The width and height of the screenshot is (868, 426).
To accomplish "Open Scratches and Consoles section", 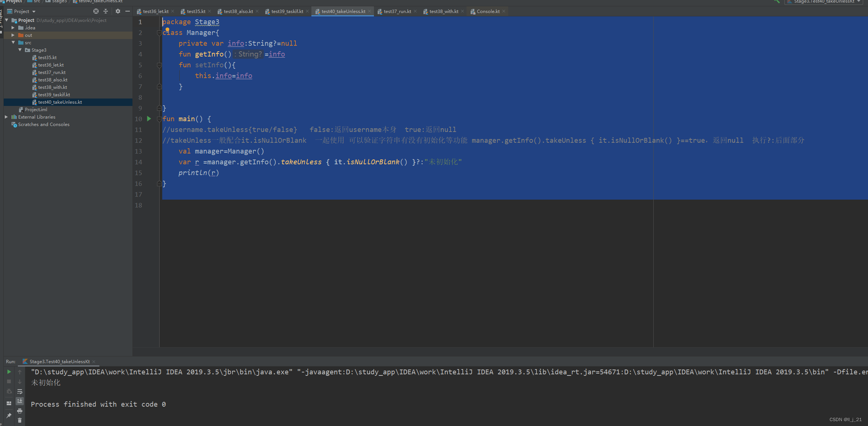I will pos(43,124).
